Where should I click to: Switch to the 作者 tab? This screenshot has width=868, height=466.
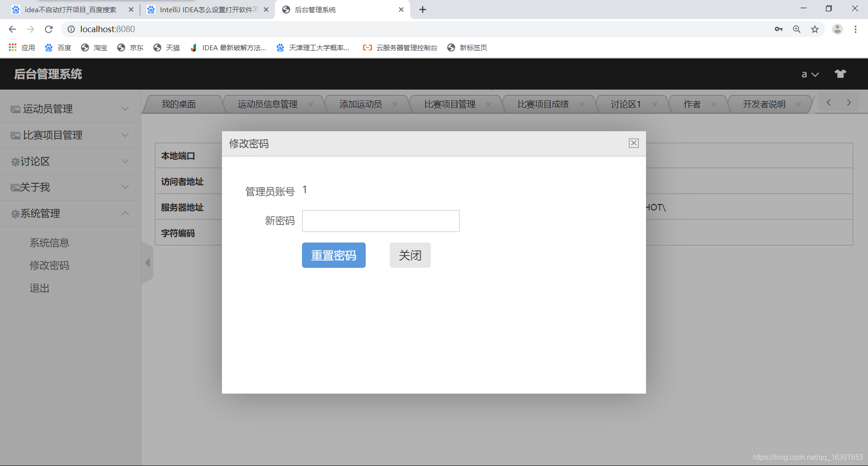(692, 104)
